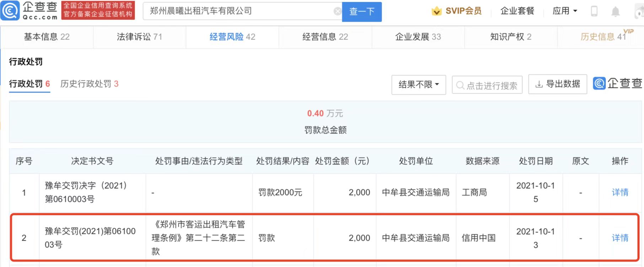
Task: Expand the 结果不限 filter dropdown
Action: 418,85
